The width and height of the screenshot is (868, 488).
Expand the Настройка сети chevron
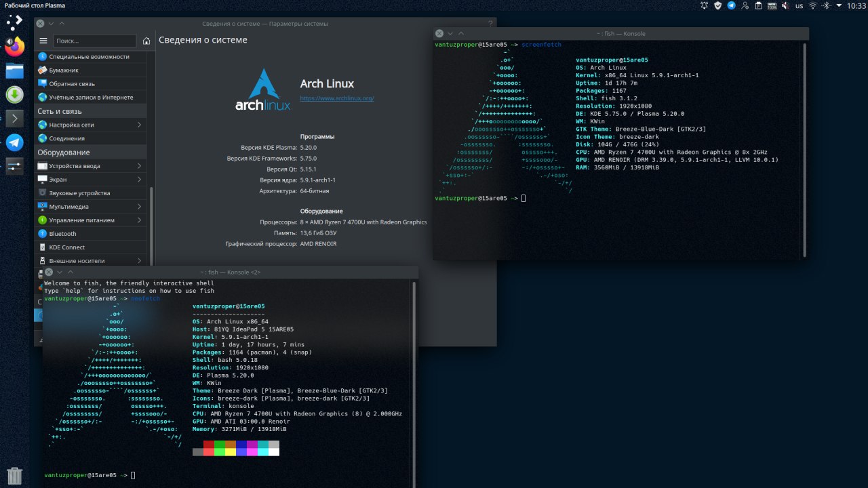click(x=139, y=125)
